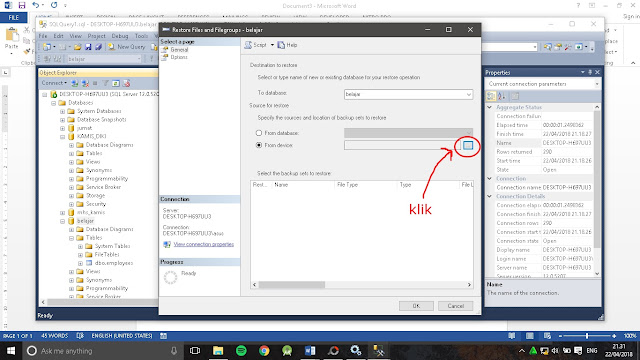Collapse the Aggregate Status section

click(x=489, y=107)
